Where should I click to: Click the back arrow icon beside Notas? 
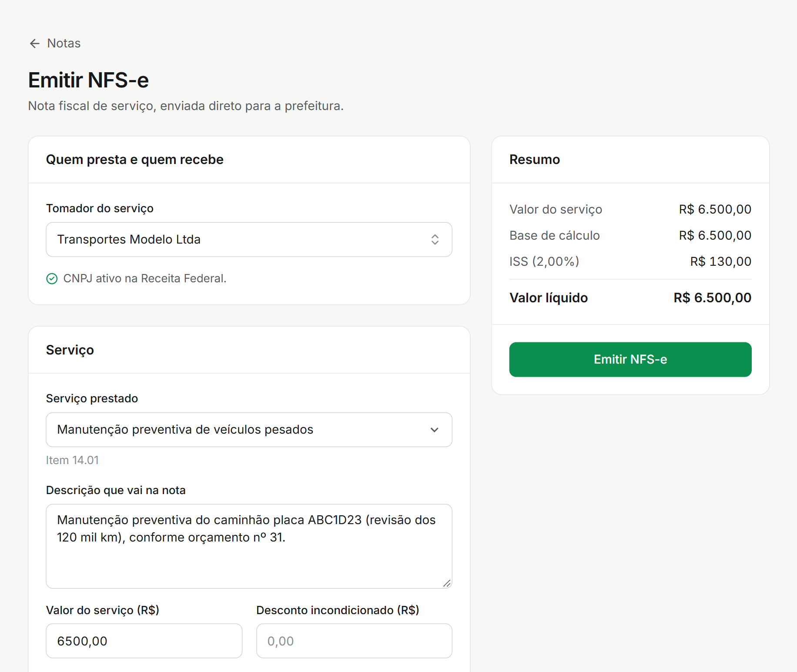click(x=35, y=43)
